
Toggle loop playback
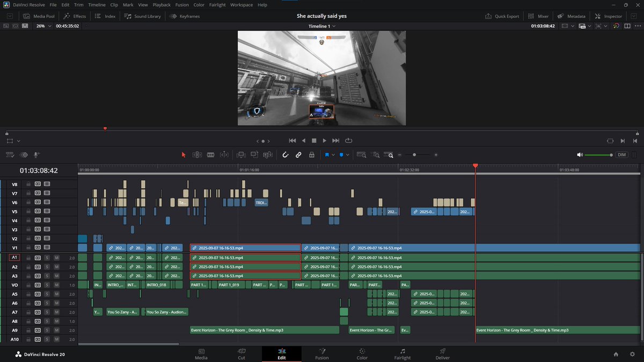(x=349, y=141)
